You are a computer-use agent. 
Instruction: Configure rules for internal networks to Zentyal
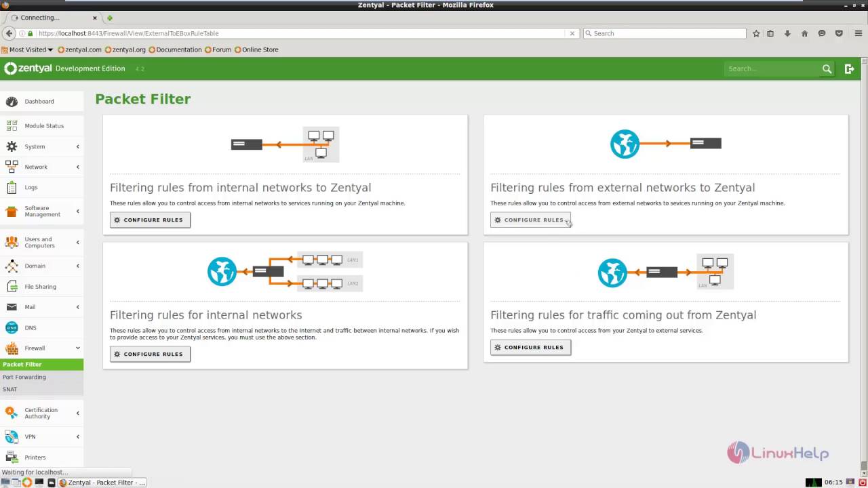tap(150, 220)
